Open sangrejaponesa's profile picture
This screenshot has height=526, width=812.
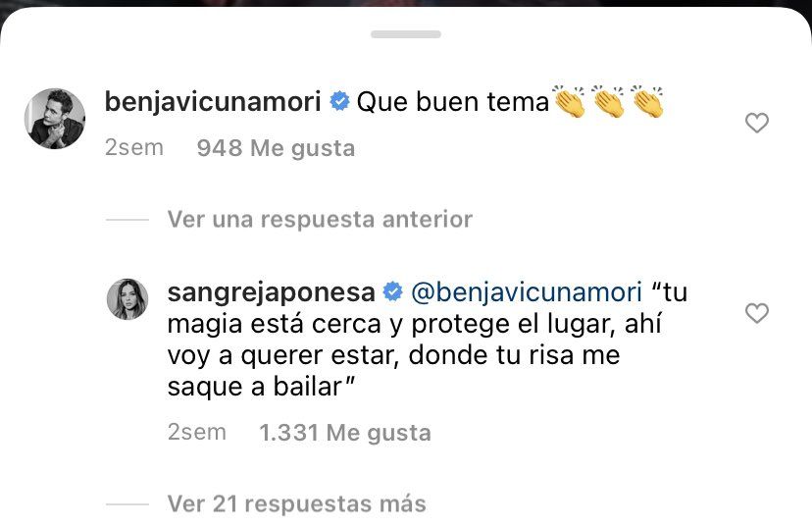point(127,299)
